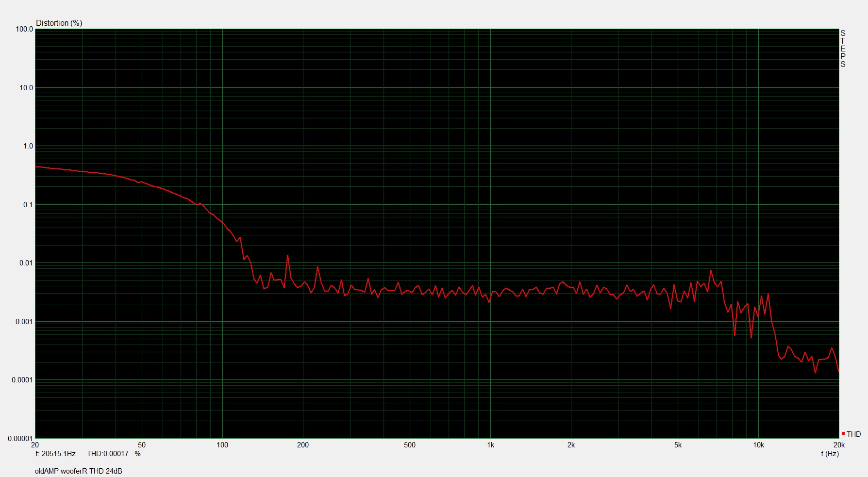The height and width of the screenshot is (477, 868).
Task: Click the 'Distortion (%)' axis title
Action: click(x=59, y=23)
